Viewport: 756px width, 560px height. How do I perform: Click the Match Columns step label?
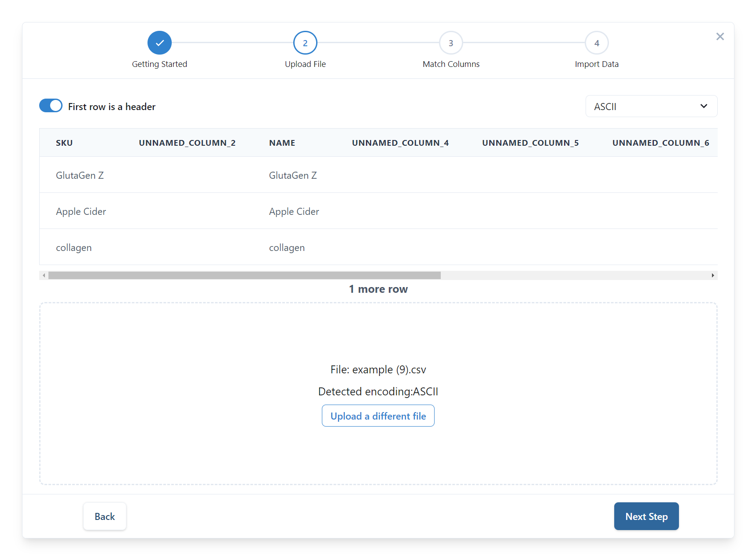(x=451, y=64)
